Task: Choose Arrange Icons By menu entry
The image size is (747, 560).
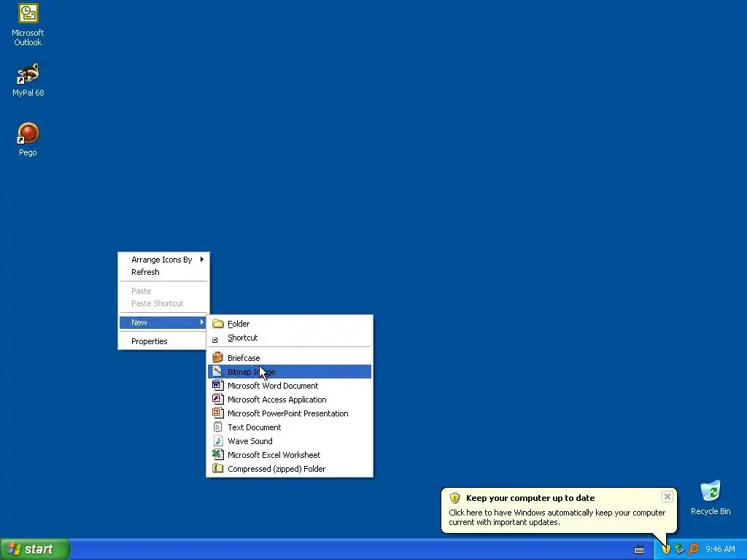Action: [x=163, y=260]
